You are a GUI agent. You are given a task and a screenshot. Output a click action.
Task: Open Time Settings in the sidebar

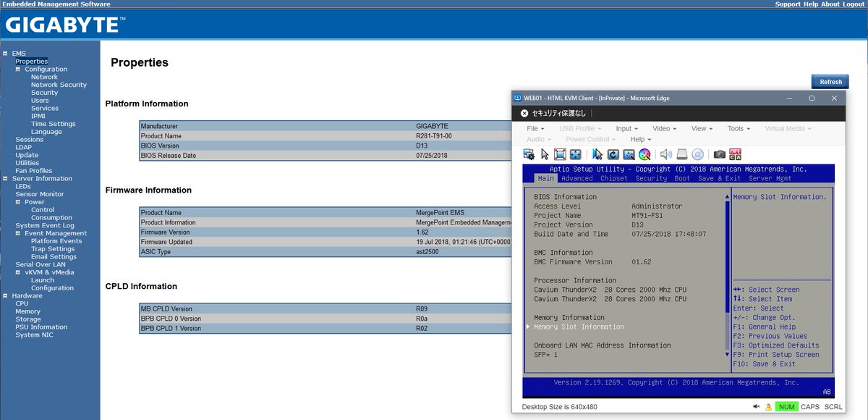(x=53, y=124)
